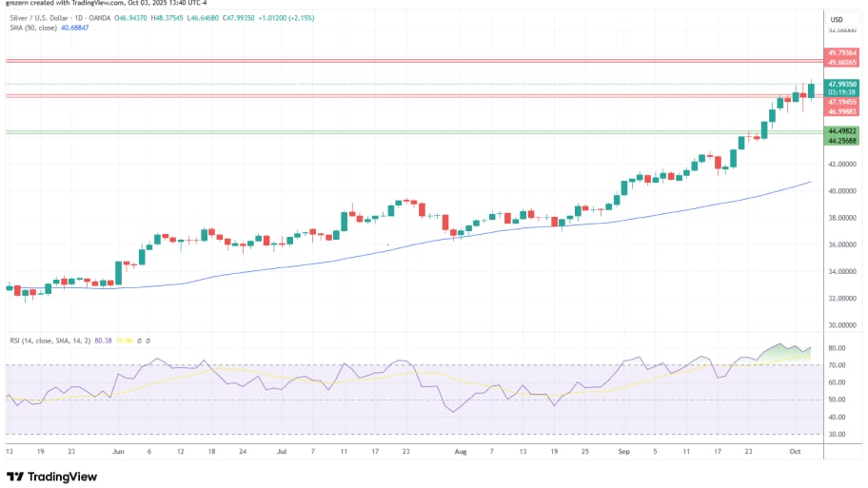The width and height of the screenshot is (868, 488).
Task: Click the current price 47.99350 label
Action: pyautogui.click(x=842, y=84)
